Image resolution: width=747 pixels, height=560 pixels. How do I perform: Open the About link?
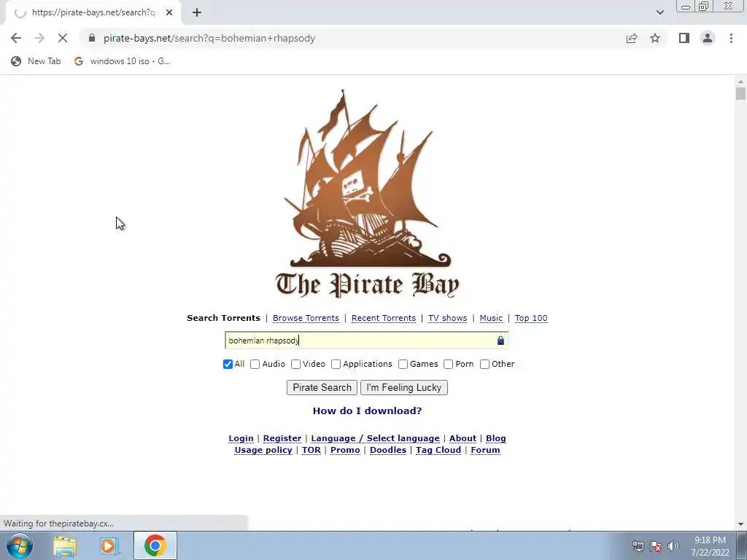click(x=462, y=438)
